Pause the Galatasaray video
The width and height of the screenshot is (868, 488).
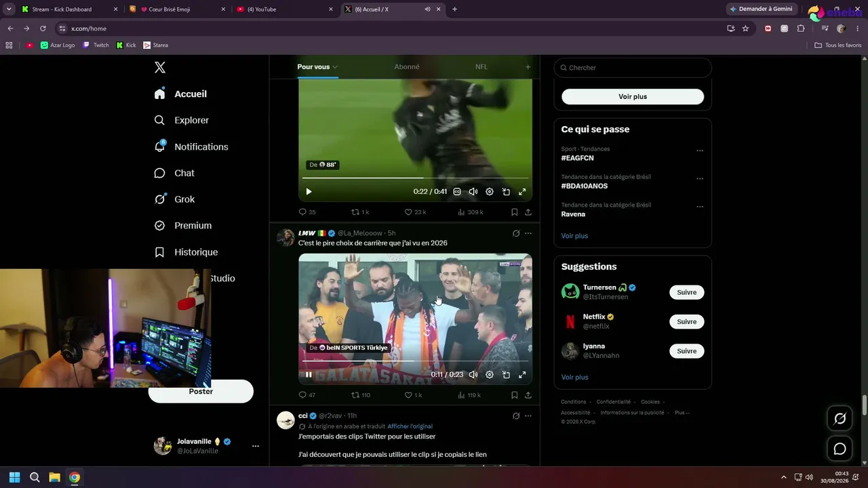point(309,374)
